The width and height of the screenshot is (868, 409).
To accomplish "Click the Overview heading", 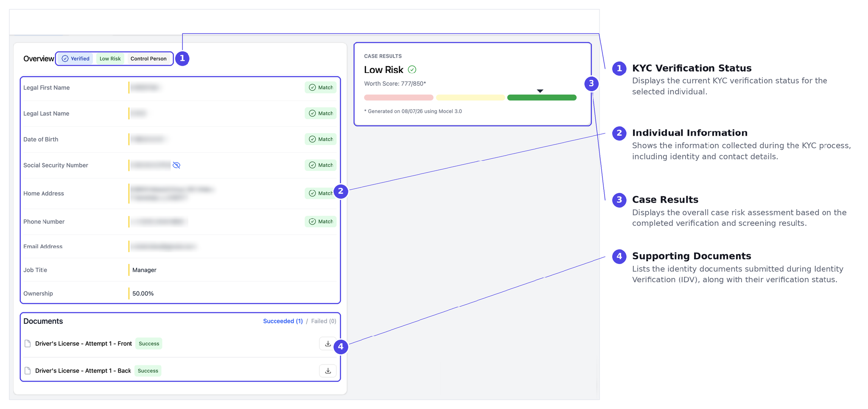I will [x=39, y=59].
